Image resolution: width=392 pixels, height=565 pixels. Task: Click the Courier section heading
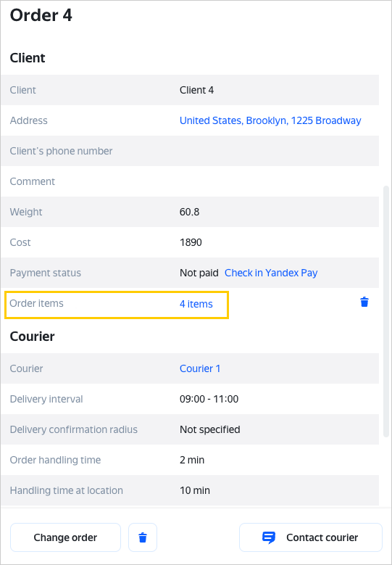(x=33, y=337)
